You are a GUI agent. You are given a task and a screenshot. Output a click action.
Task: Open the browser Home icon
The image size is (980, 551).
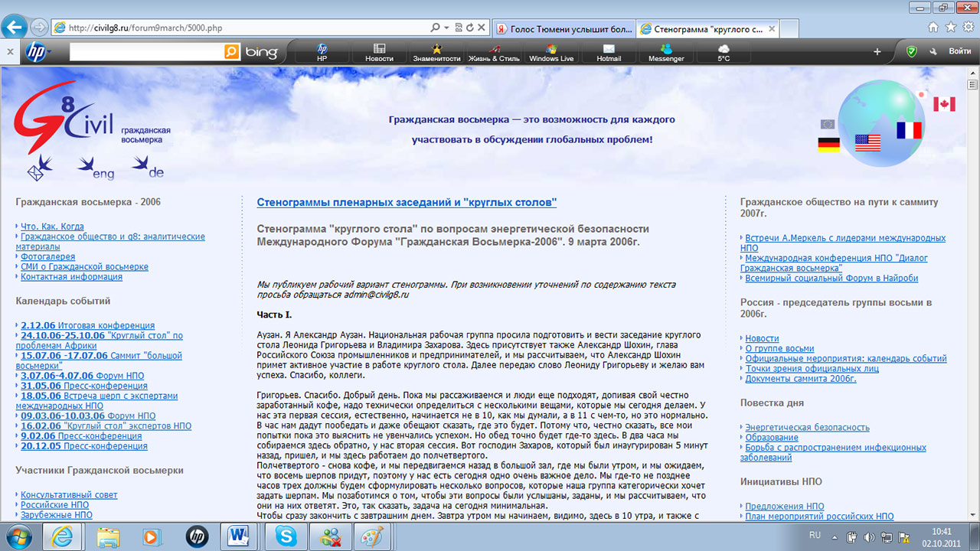click(x=933, y=27)
